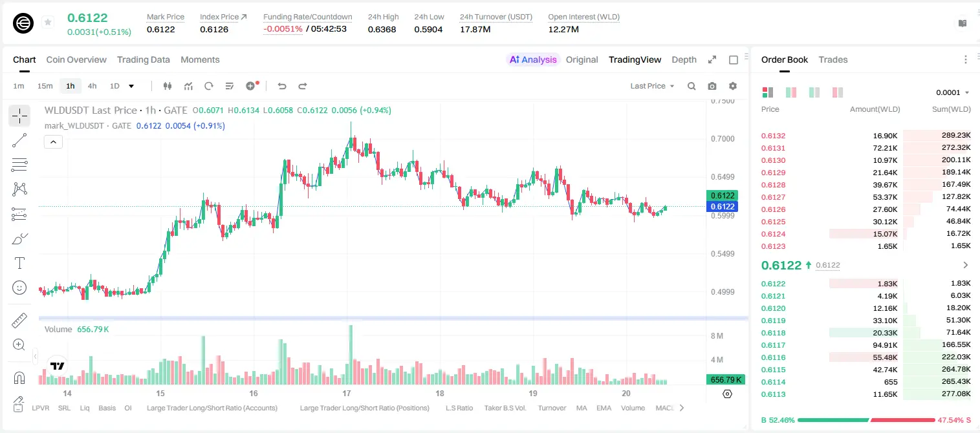Select the crosshair cursor tool

tap(19, 116)
